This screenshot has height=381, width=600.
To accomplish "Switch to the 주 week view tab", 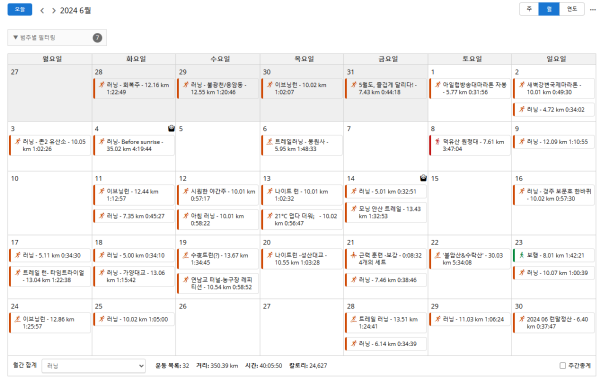I will click(529, 9).
